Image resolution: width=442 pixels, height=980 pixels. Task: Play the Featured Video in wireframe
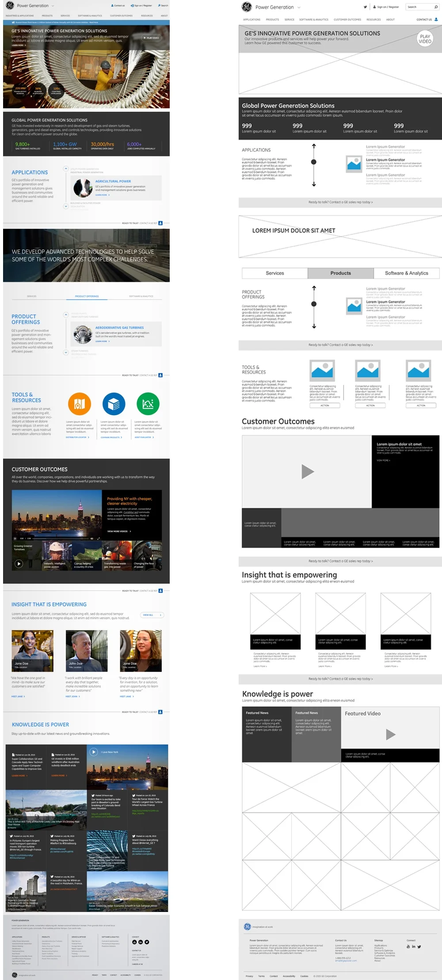pyautogui.click(x=390, y=734)
